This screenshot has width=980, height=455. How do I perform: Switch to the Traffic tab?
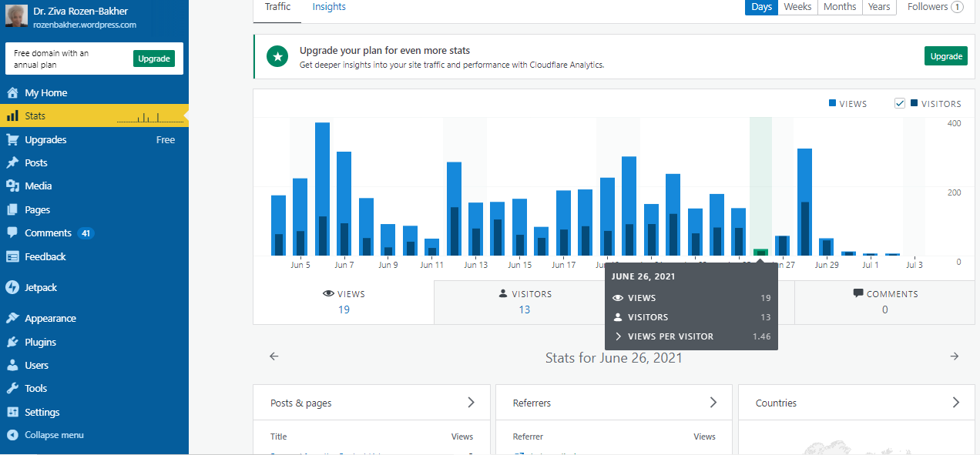[277, 7]
